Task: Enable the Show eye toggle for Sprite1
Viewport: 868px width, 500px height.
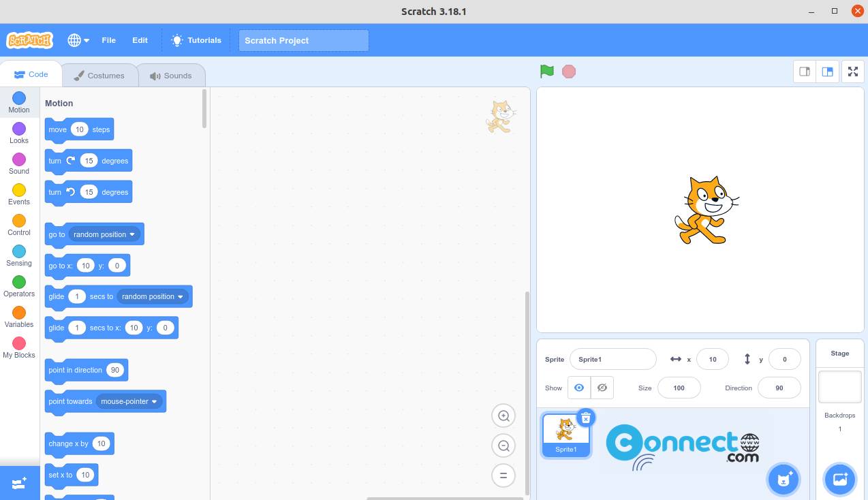Action: point(578,387)
